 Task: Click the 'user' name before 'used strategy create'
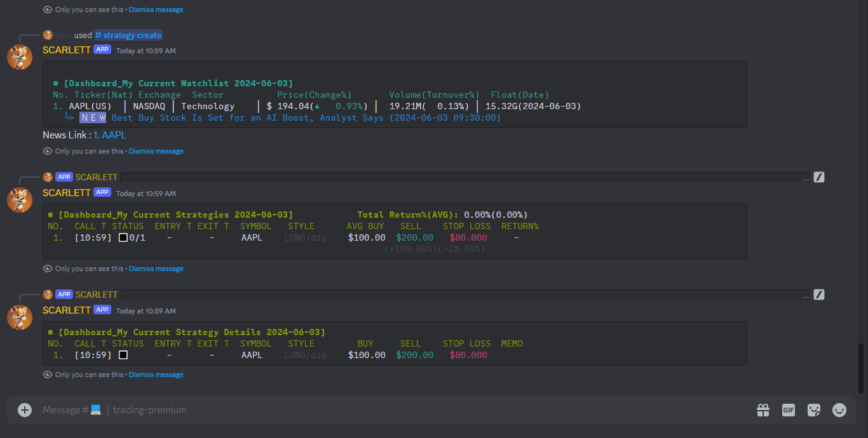63,35
